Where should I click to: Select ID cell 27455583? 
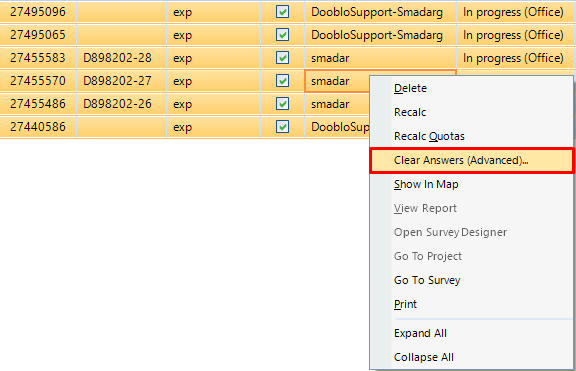coord(38,58)
